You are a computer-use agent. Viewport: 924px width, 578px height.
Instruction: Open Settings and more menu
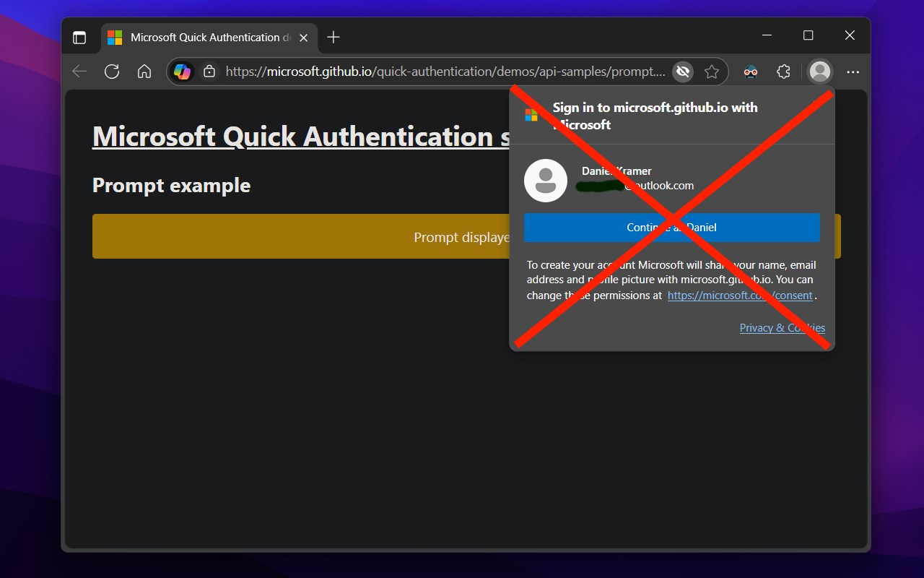tap(853, 72)
